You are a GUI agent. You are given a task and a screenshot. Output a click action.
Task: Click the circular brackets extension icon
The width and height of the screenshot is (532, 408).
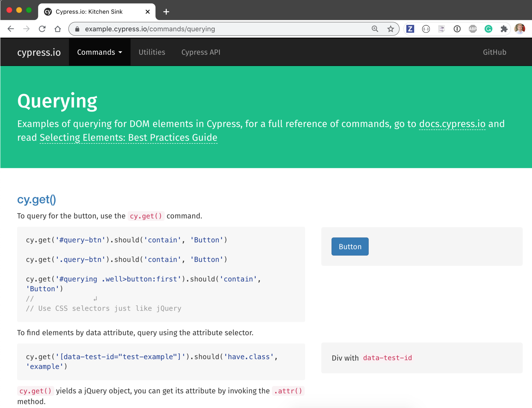(426, 29)
